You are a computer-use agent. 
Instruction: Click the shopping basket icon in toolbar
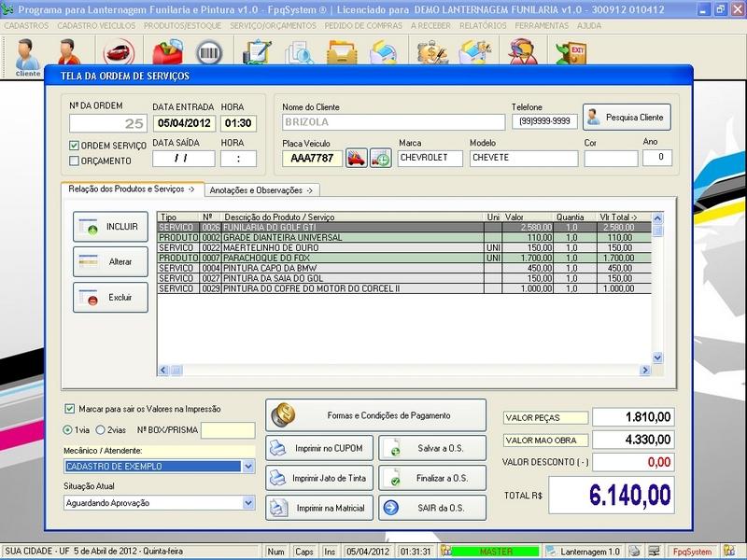click(166, 52)
